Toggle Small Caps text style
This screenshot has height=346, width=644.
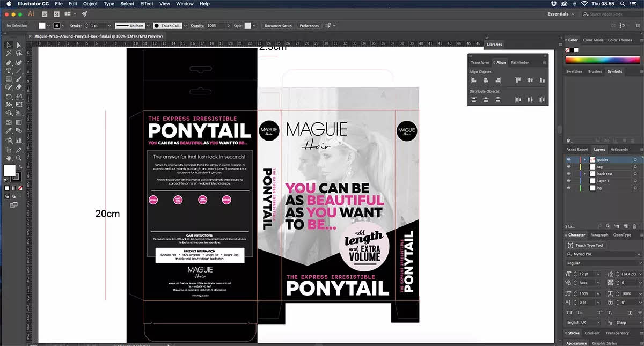point(580,313)
